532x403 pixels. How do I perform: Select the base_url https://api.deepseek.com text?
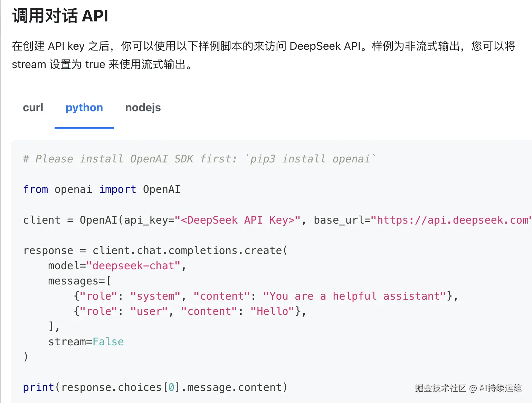pyautogui.click(x=449, y=220)
